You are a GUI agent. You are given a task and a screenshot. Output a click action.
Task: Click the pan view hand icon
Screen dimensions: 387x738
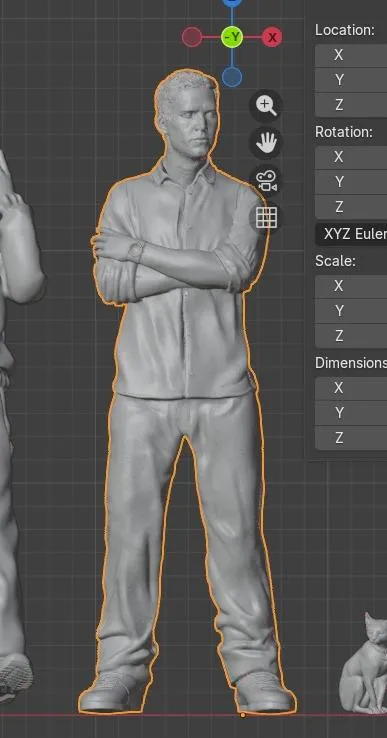(266, 143)
